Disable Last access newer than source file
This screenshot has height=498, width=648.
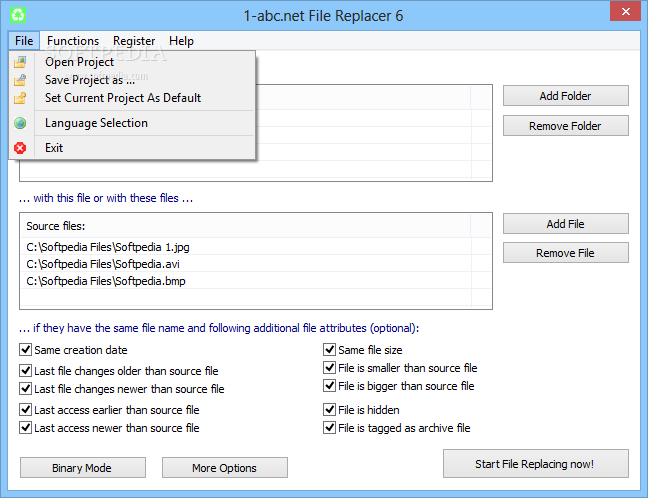point(26,427)
